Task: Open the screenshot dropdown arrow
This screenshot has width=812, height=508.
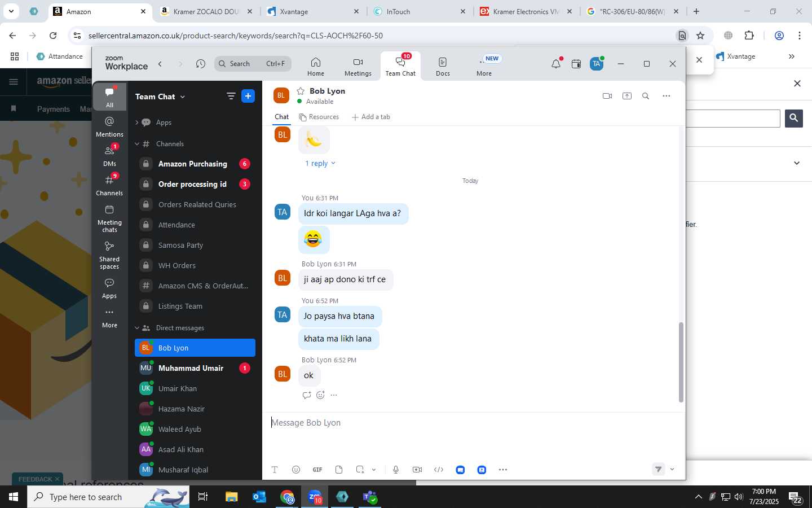Action: 374,470
